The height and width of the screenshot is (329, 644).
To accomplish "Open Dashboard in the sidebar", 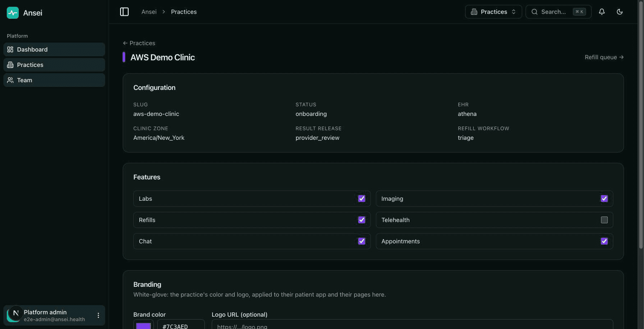I will (x=54, y=49).
